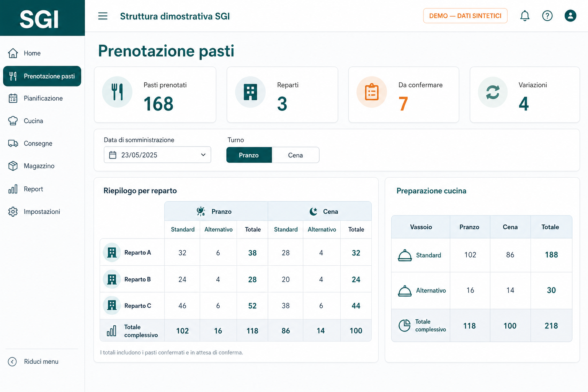Switch the shift to Cena

tap(296, 155)
